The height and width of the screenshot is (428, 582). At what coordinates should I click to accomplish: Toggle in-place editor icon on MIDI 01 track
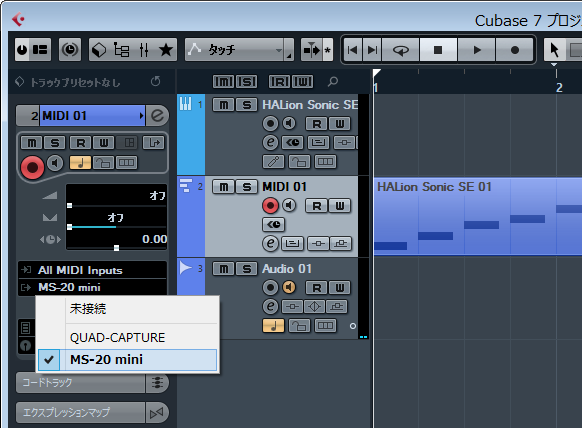coord(292,244)
